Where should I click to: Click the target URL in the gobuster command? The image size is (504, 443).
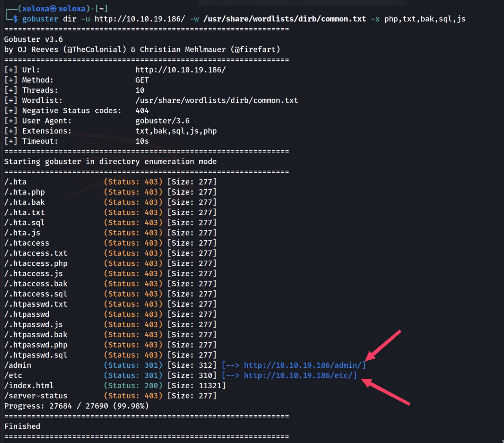(140, 19)
